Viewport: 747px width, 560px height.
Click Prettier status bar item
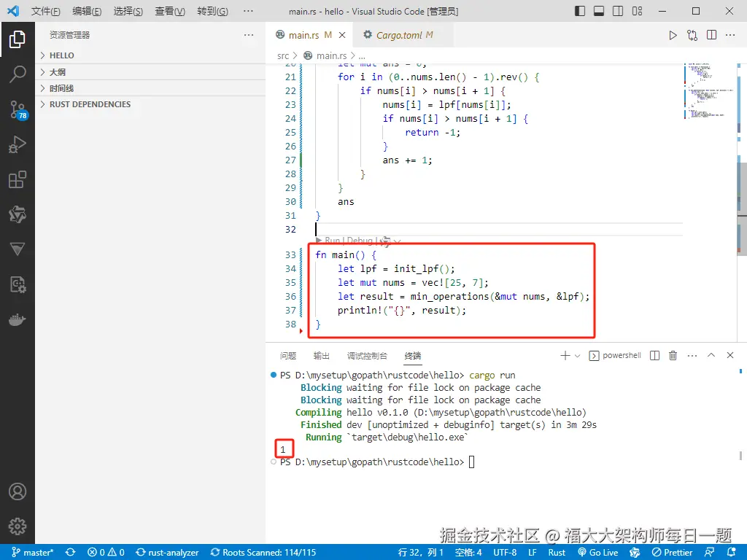(x=672, y=553)
